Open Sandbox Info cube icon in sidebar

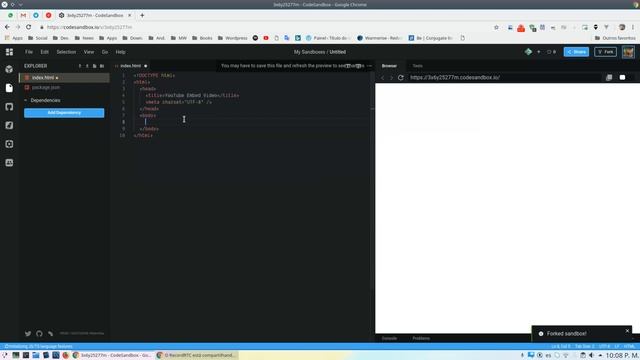point(9,69)
